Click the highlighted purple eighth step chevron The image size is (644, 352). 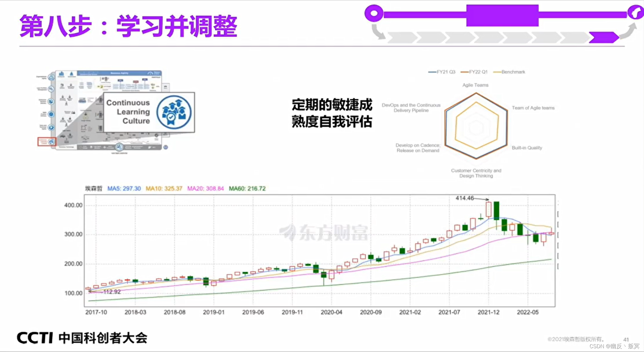click(604, 38)
